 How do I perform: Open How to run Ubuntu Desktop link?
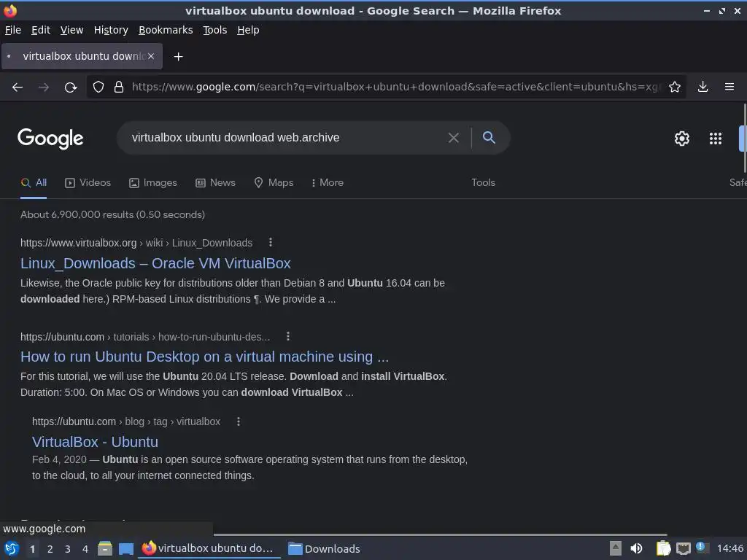(x=204, y=357)
